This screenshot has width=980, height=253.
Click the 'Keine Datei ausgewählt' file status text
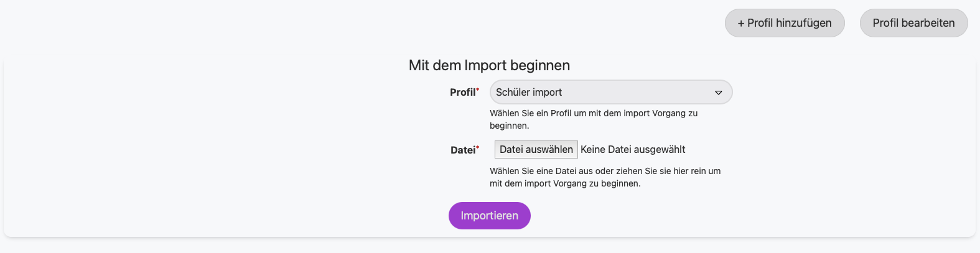633,149
